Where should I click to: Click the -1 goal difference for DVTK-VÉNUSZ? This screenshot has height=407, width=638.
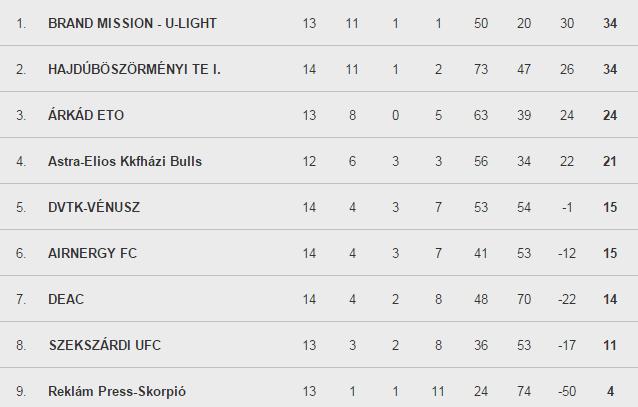[567, 207]
